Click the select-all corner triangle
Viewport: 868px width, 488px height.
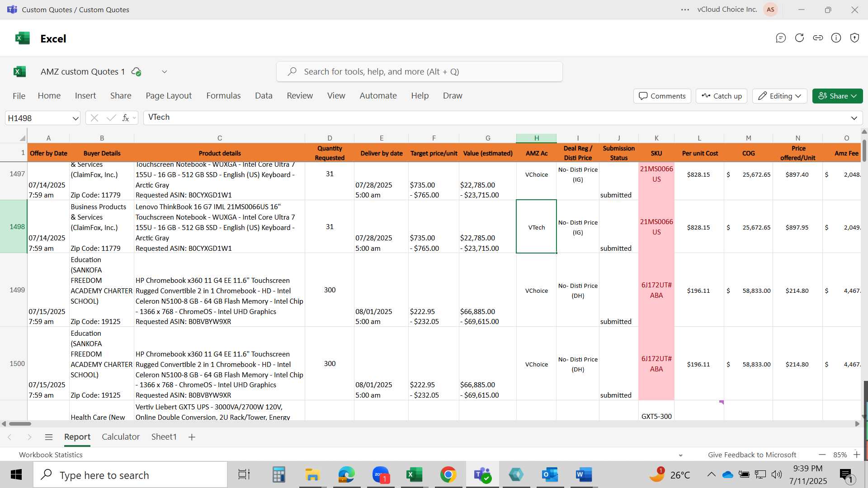pyautogui.click(x=22, y=138)
